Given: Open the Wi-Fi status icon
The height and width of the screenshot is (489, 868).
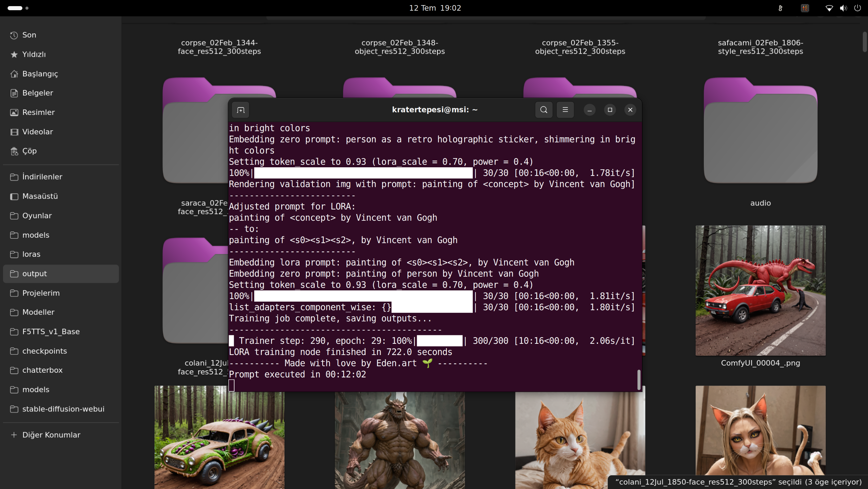Looking at the screenshot, I should pos(829,8).
